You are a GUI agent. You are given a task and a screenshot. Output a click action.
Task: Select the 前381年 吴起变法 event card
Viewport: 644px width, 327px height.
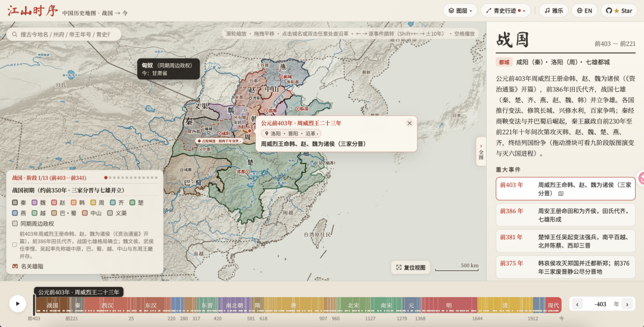pyautogui.click(x=565, y=240)
